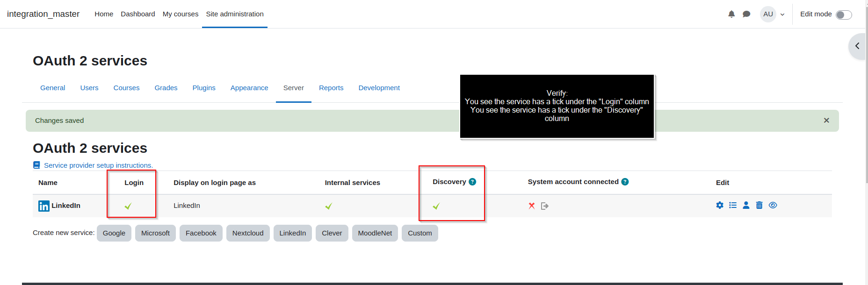Create new Custom service
This screenshot has height=285, width=868.
pyautogui.click(x=420, y=233)
